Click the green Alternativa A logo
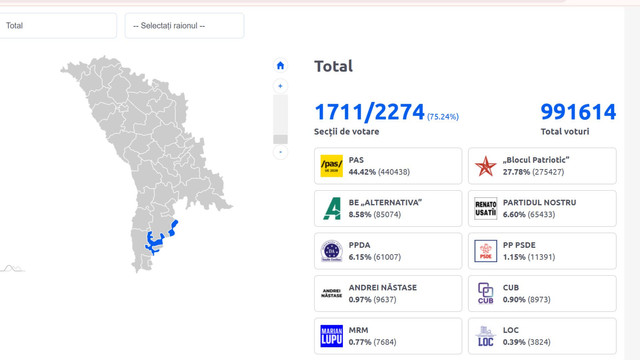The width and height of the screenshot is (640, 360). 332,209
